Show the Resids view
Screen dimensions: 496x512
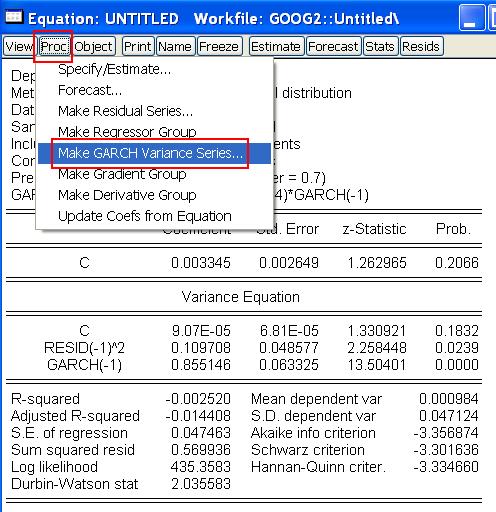point(421,46)
